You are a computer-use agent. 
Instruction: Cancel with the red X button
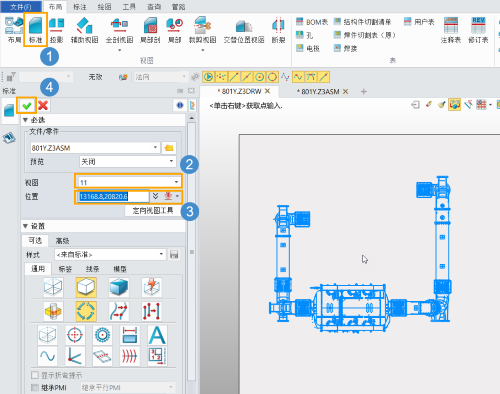pos(43,106)
